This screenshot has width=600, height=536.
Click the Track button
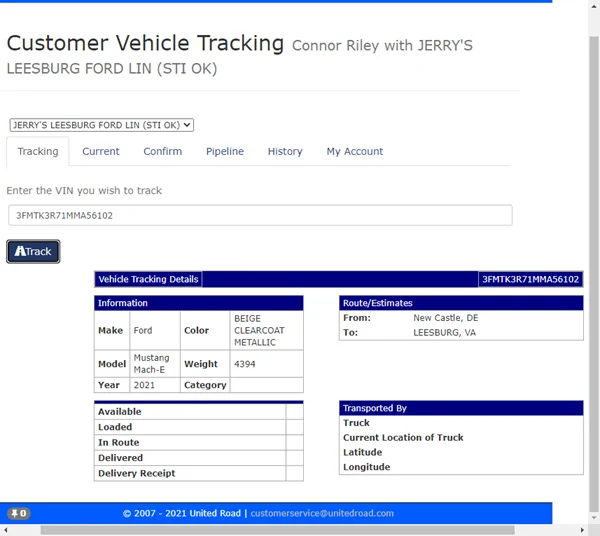click(x=33, y=251)
